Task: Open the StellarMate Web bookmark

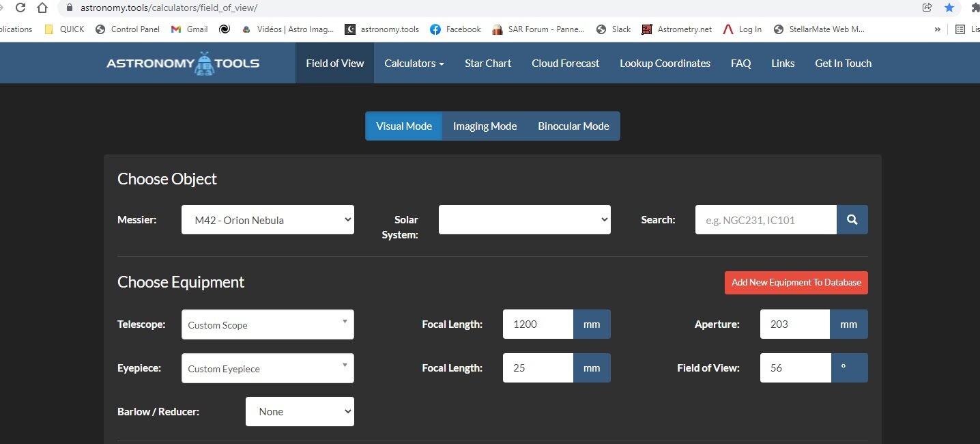Action: [819, 29]
